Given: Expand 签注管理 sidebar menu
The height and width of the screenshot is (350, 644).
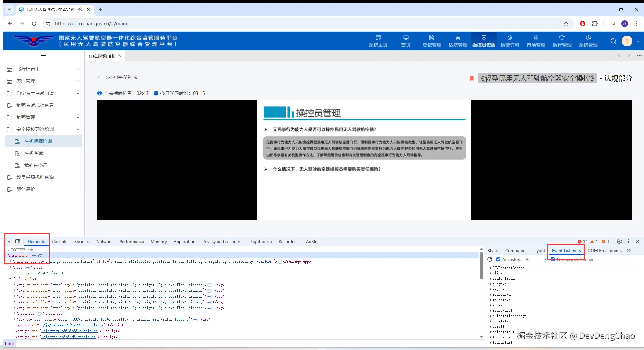Looking at the screenshot, I should point(43,81).
